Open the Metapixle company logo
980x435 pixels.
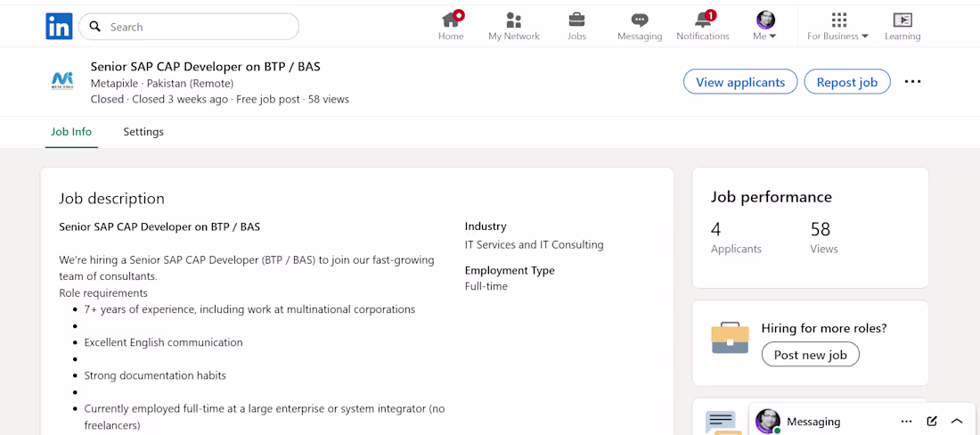[62, 81]
